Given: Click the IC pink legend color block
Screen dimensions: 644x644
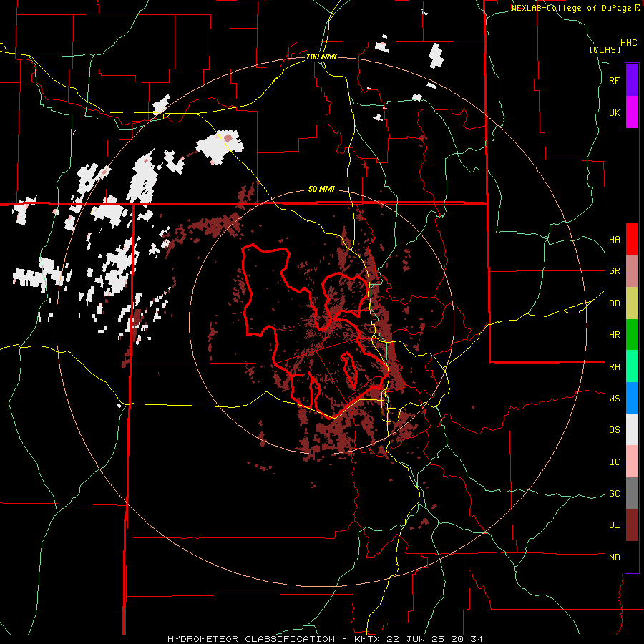Looking at the screenshot, I should click(x=632, y=462).
